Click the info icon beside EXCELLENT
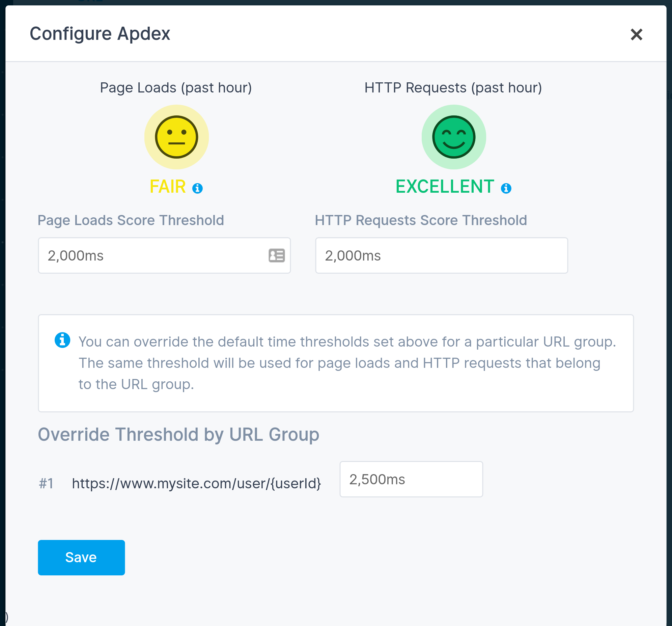Screen dimensions: 672x626 tap(506, 188)
